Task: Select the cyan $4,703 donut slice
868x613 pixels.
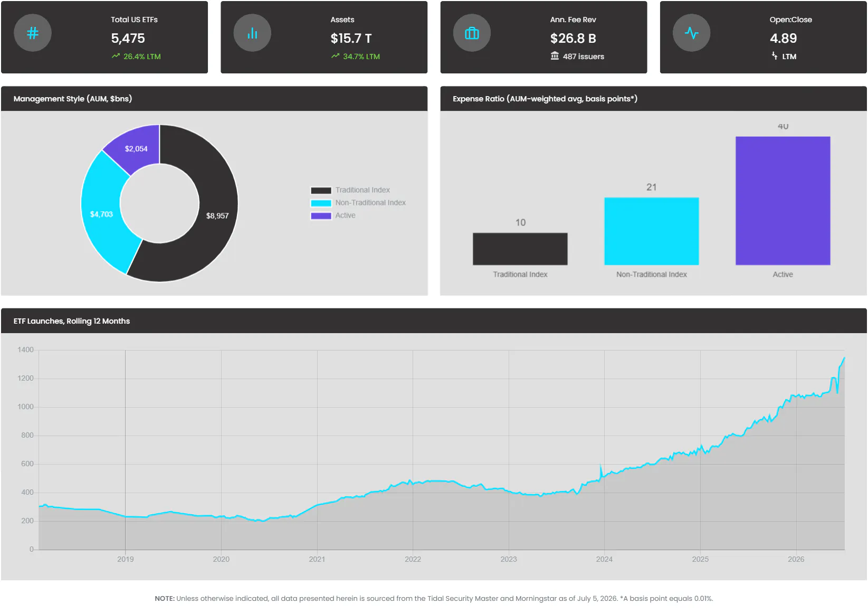Action: 104,211
